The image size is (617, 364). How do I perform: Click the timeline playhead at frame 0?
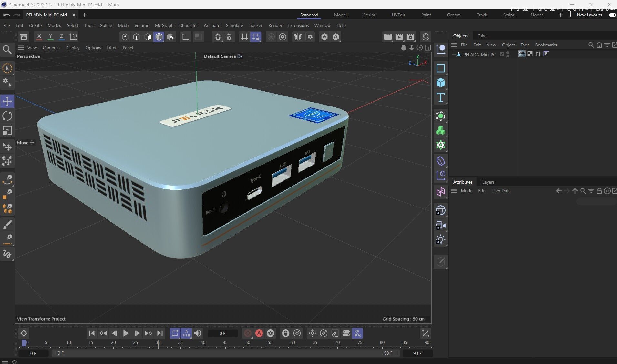[24, 343]
